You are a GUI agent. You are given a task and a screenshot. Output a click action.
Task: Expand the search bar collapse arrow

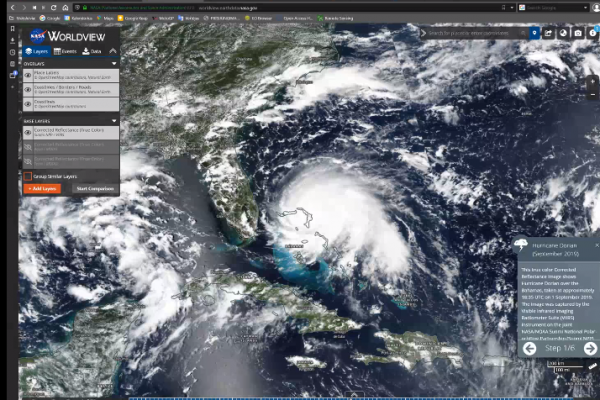423,33
